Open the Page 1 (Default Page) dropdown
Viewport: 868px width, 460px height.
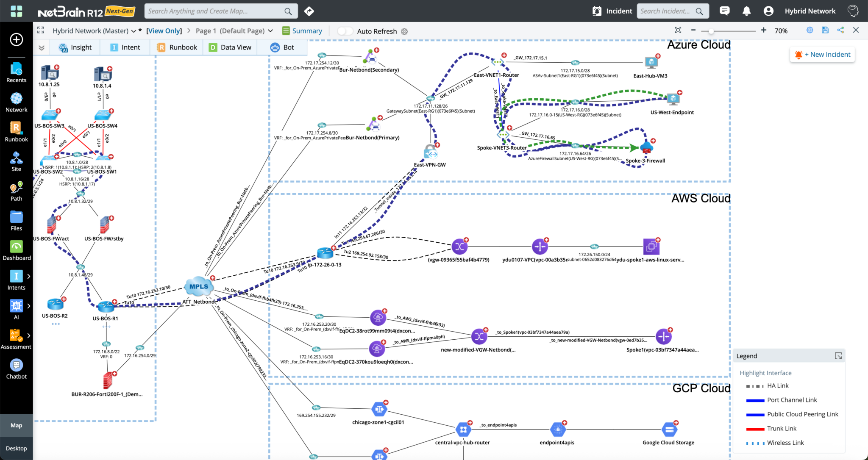(270, 31)
